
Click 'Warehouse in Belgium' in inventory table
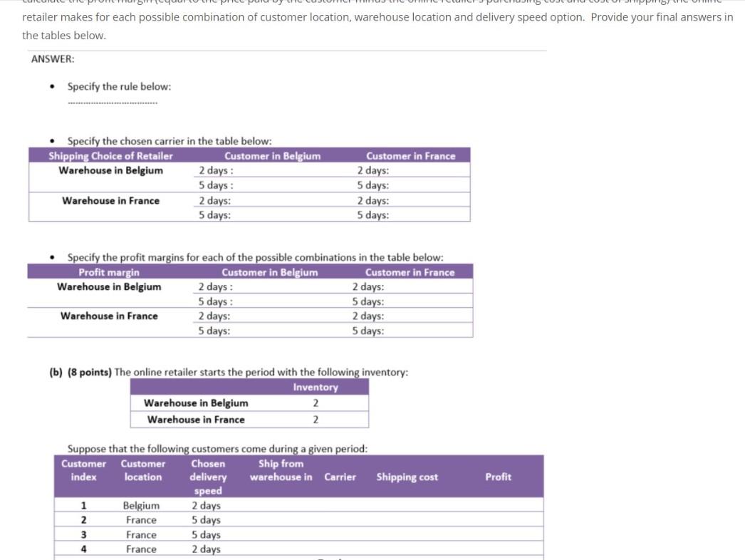(x=196, y=403)
